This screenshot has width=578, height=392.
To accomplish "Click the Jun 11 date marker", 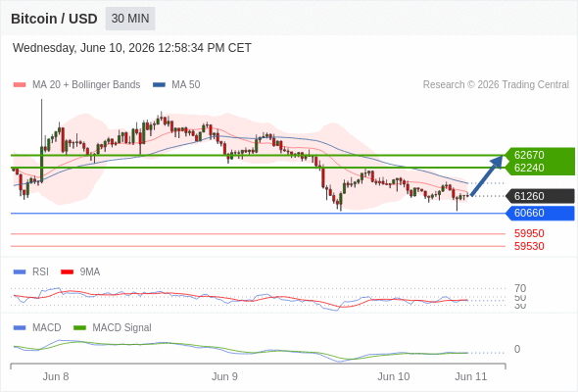I will pyautogui.click(x=471, y=376).
